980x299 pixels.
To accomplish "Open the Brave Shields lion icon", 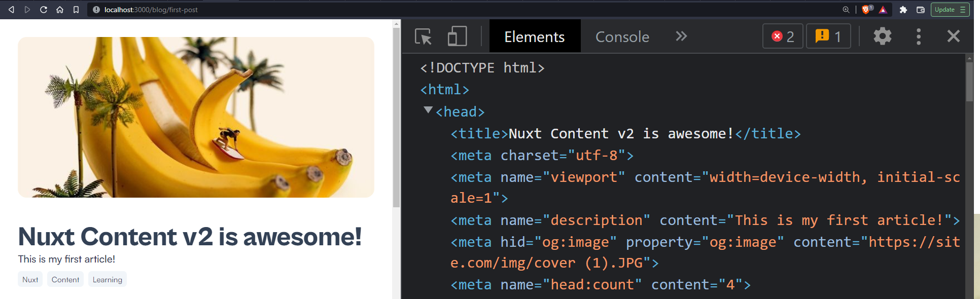I will (866, 10).
